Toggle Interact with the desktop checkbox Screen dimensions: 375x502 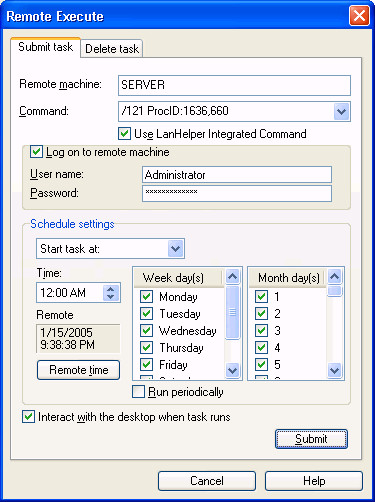(28, 417)
